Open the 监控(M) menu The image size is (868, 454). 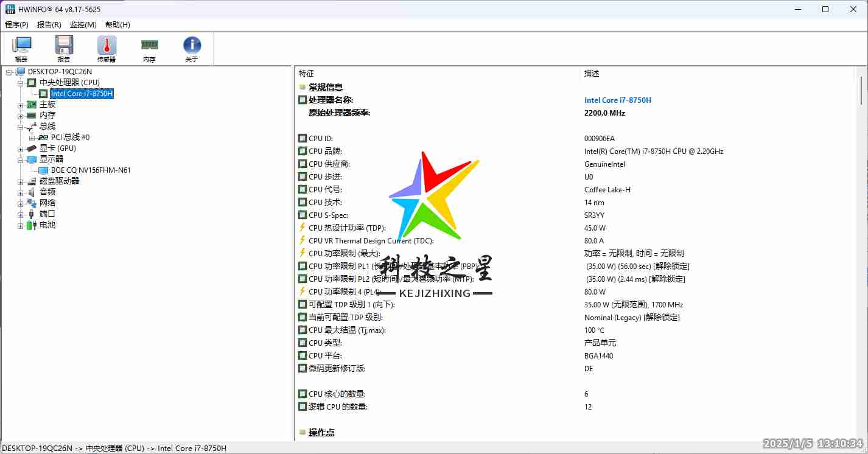pos(83,25)
